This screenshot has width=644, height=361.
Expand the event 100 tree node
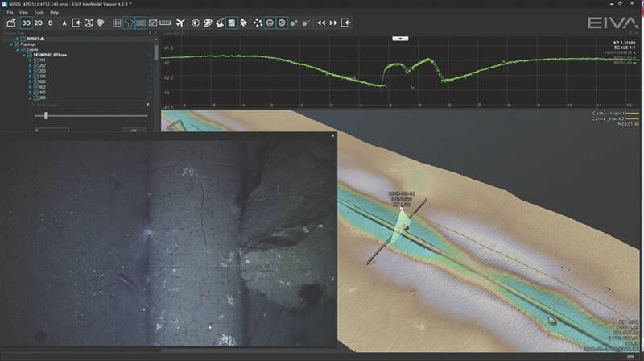point(31,77)
